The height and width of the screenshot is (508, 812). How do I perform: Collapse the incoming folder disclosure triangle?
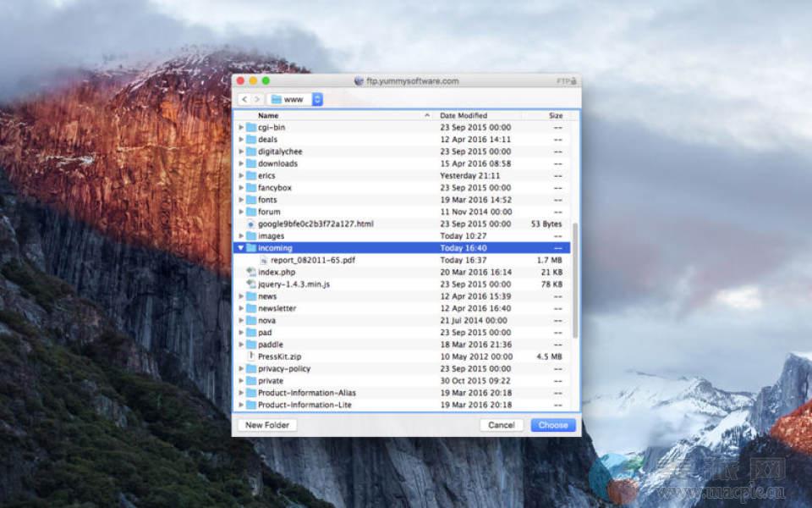pyautogui.click(x=241, y=248)
